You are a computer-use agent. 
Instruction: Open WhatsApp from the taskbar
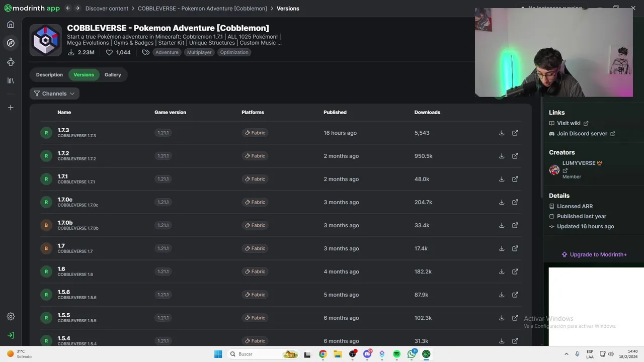tap(412, 354)
